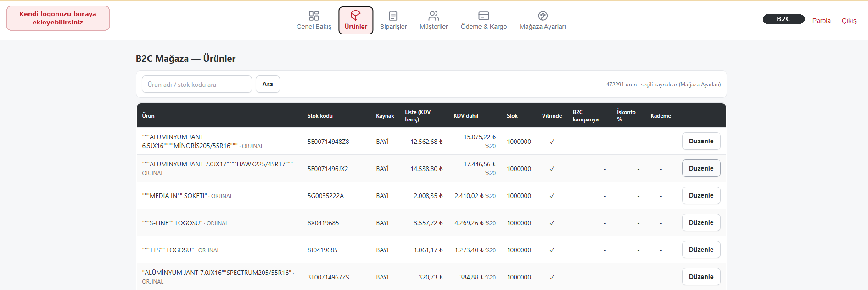The image size is (868, 290).
Task: Go to Siparişler via its clipboard icon
Action: (x=393, y=16)
